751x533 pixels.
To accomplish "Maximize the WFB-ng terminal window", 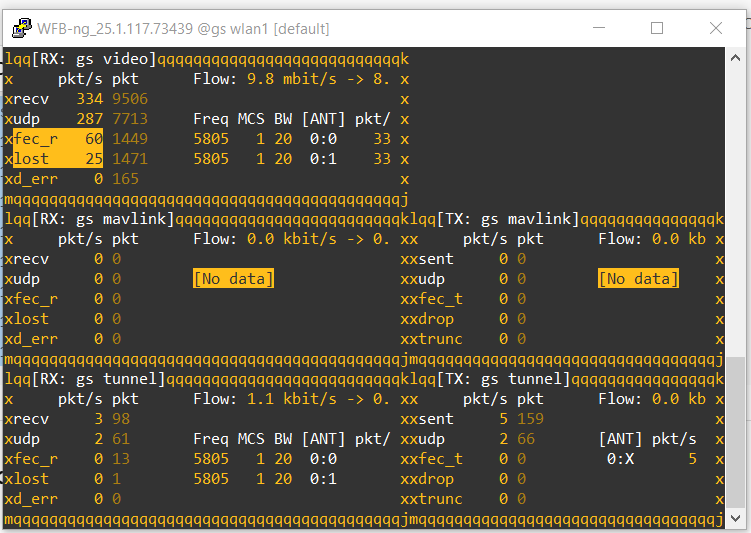I will coord(657,28).
